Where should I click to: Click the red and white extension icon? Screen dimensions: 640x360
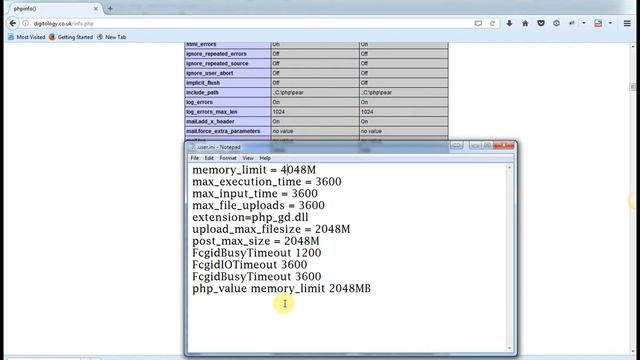tap(598, 24)
